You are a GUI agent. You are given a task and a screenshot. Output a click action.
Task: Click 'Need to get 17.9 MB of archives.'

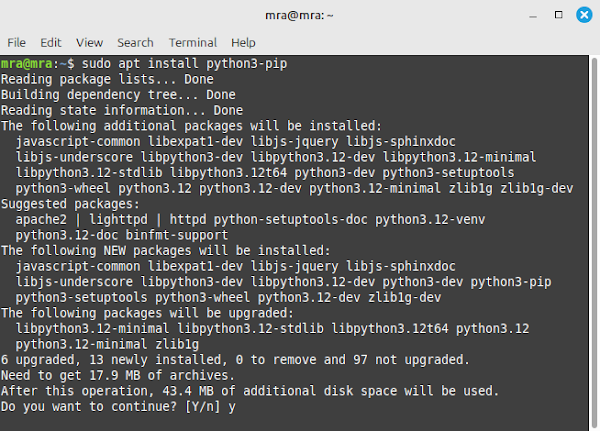coord(117,375)
